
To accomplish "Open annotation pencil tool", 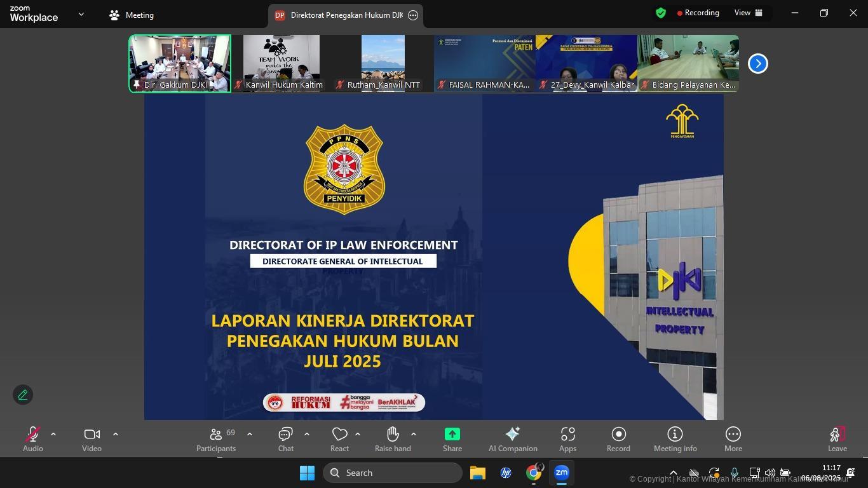I will click(x=23, y=395).
